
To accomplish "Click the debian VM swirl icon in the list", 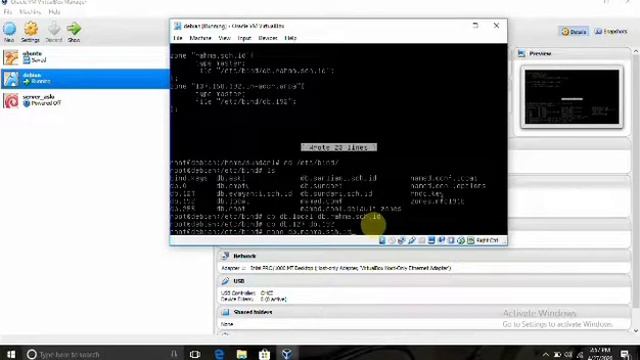I will (11, 78).
